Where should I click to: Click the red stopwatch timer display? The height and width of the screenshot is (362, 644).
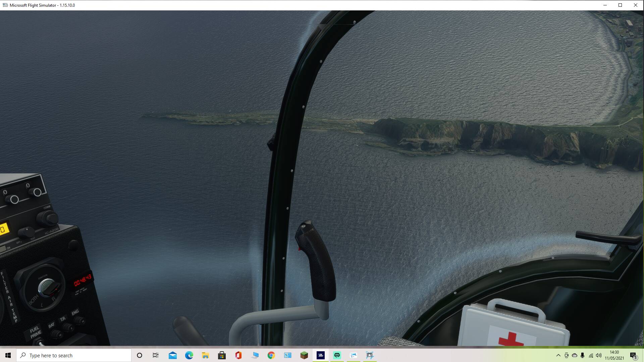83,280
